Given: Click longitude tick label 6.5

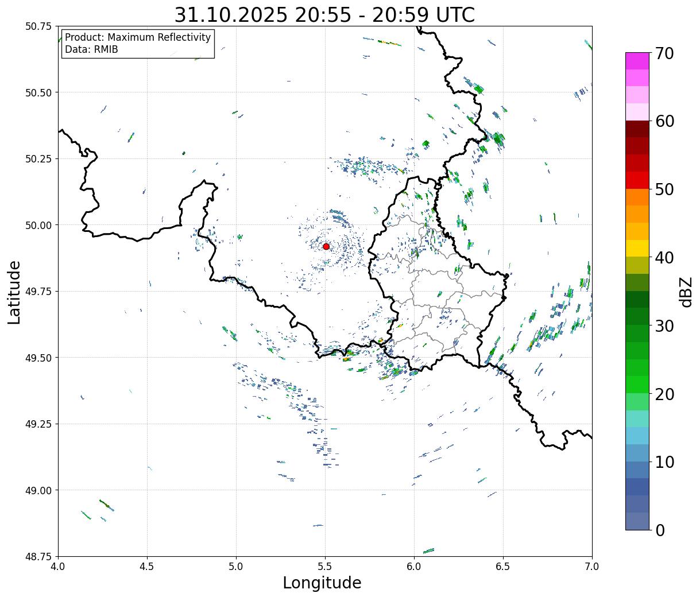Looking at the screenshot, I should point(503,566).
